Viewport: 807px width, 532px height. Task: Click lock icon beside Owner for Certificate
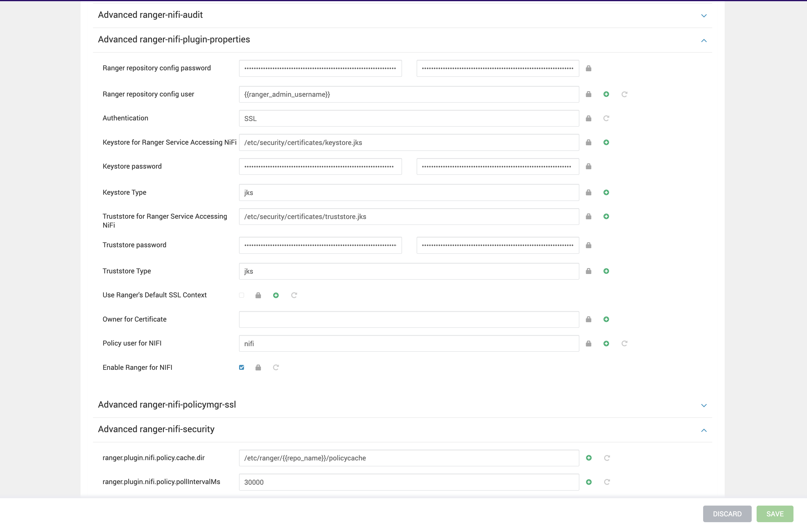coord(589,320)
